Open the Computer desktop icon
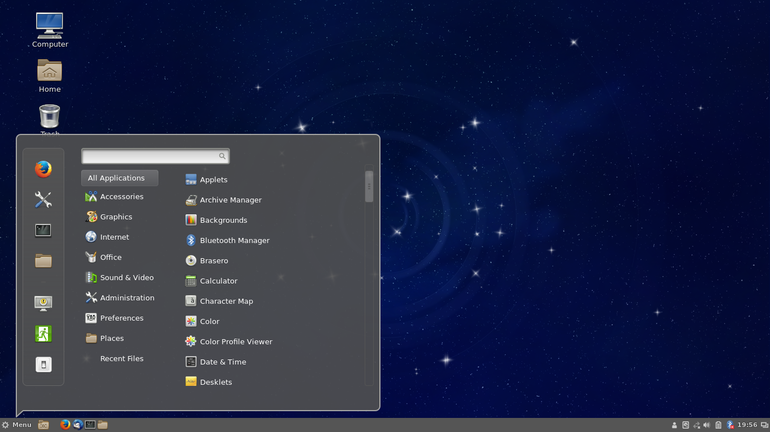 coord(49,26)
